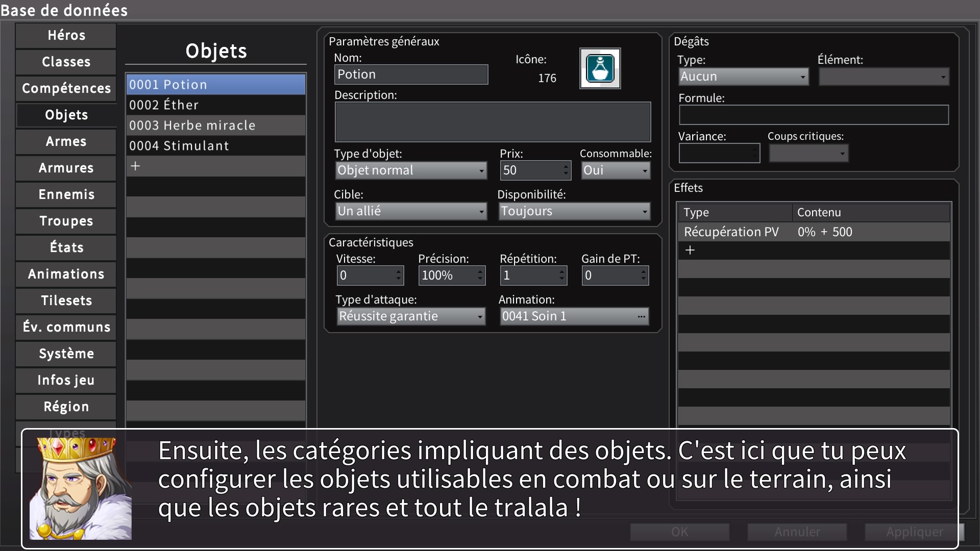Open the Dégâts Type dropdown

click(x=744, y=77)
